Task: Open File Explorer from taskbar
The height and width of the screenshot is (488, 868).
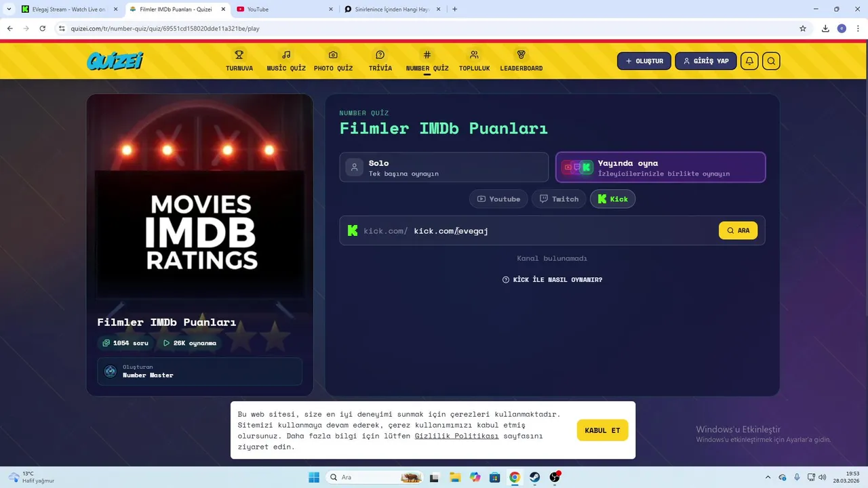Action: point(454,477)
